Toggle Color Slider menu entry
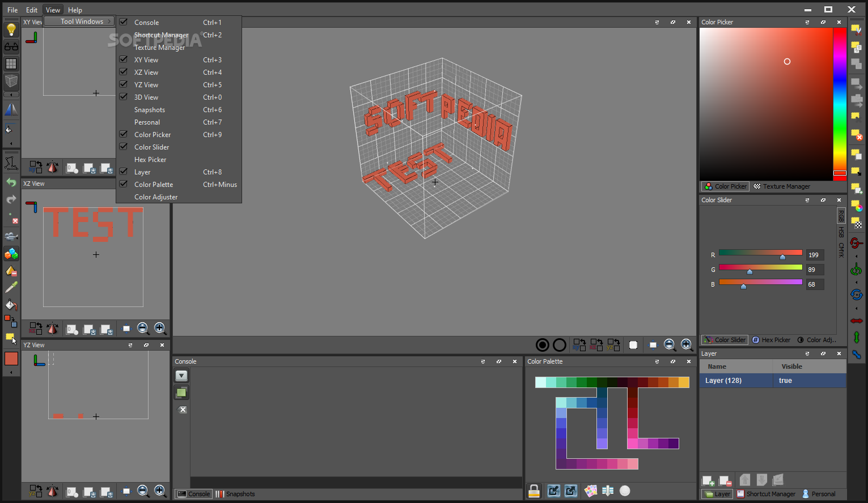 coord(179,147)
